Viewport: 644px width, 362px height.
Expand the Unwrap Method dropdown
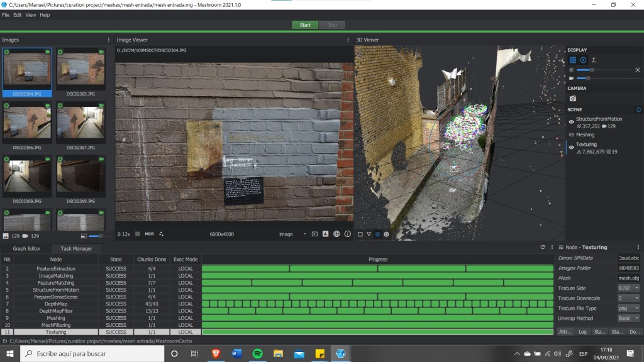pyautogui.click(x=628, y=318)
